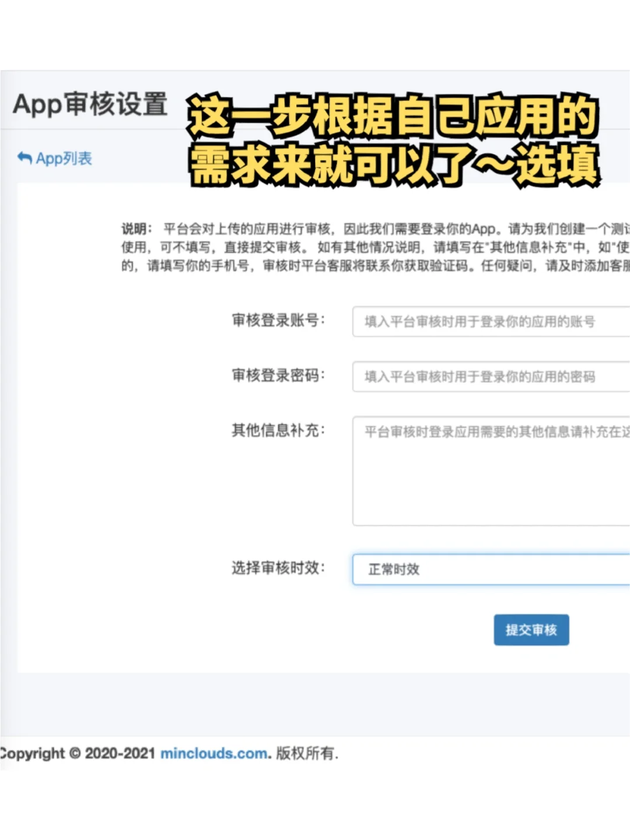Click the 审核登录密码 field label
Screen dimensions: 630x840
click(x=278, y=375)
